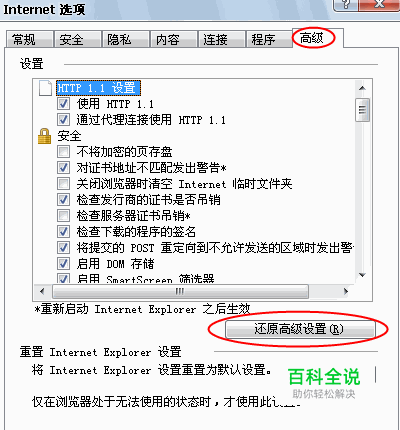Click the page icon beside HTTP 1.1 设置
The width and height of the screenshot is (400, 430).
[x=45, y=88]
